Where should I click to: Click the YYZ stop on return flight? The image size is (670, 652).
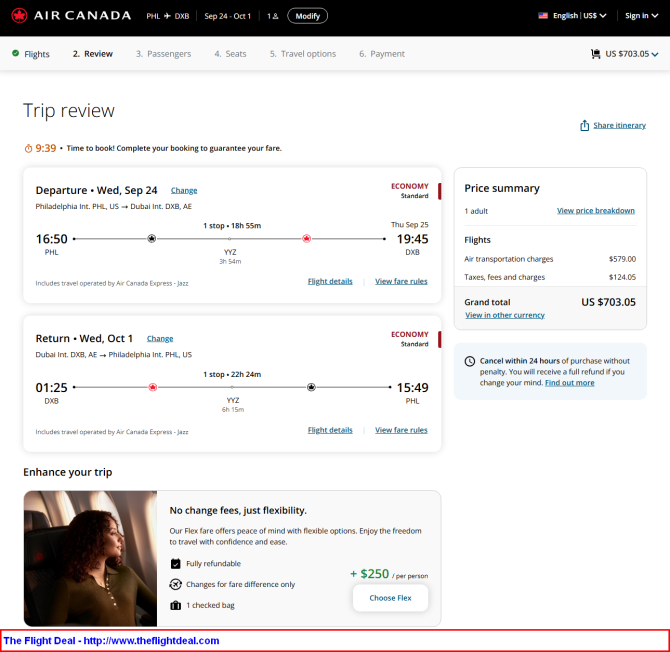[x=233, y=400]
